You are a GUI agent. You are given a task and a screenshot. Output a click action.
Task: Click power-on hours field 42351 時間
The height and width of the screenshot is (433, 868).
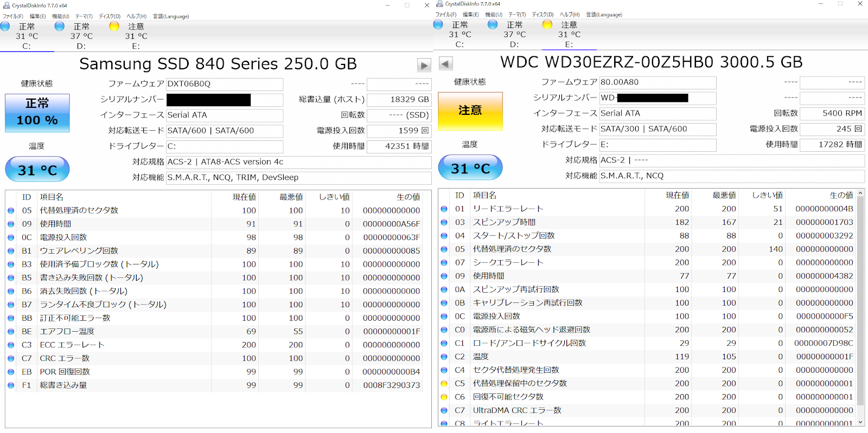[399, 146]
